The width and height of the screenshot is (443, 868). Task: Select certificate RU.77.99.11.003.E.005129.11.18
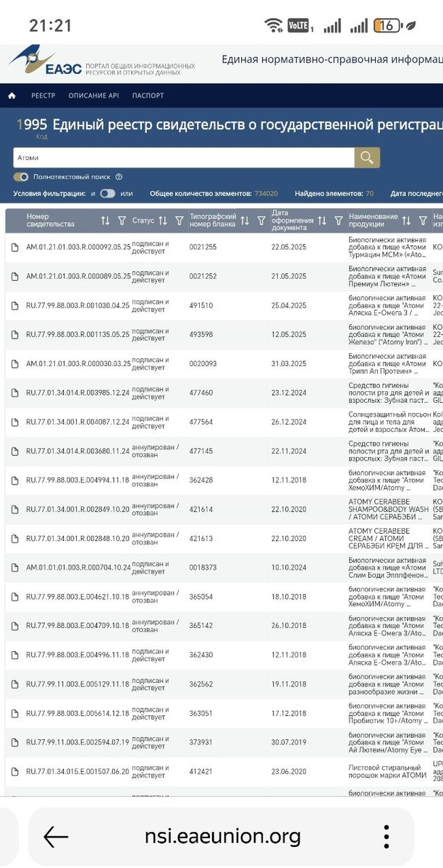click(78, 684)
